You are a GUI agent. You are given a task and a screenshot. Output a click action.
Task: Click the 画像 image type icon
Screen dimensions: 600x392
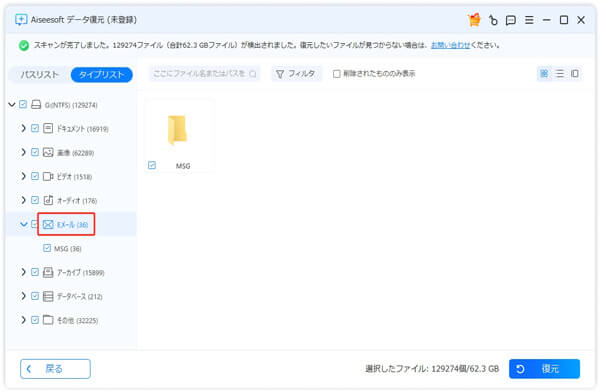(48, 152)
